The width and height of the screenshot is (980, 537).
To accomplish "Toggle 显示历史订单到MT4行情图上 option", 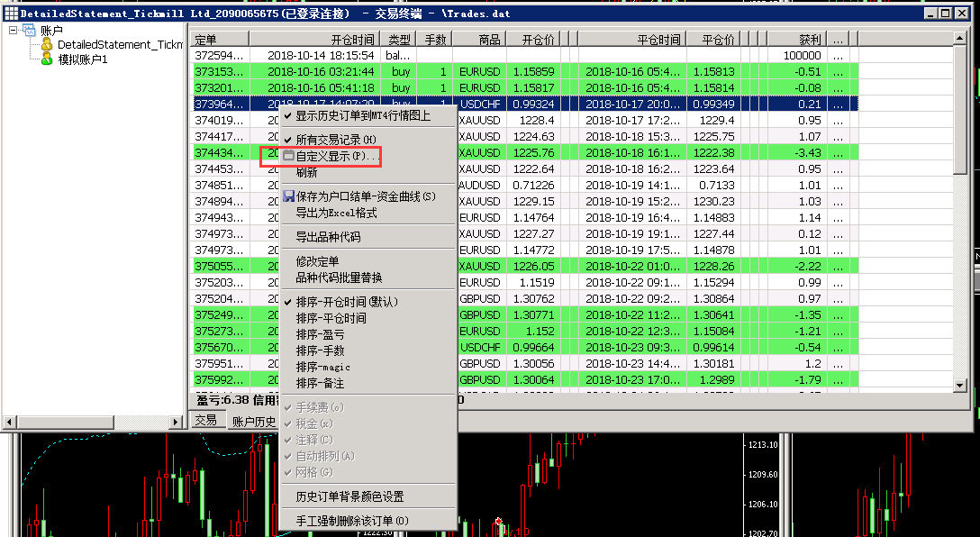I will pyautogui.click(x=363, y=115).
